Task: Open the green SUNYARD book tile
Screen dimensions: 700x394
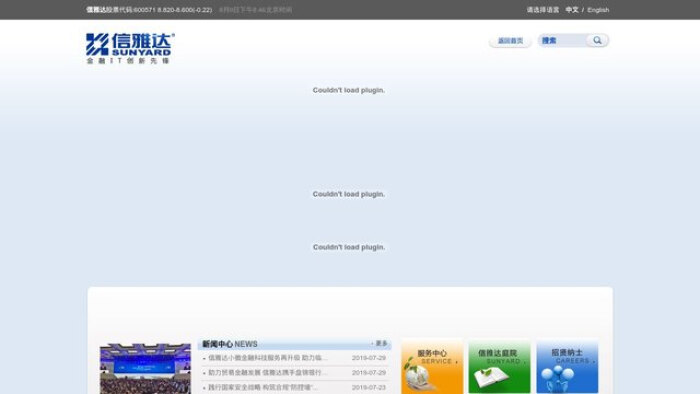Action: pyautogui.click(x=499, y=367)
